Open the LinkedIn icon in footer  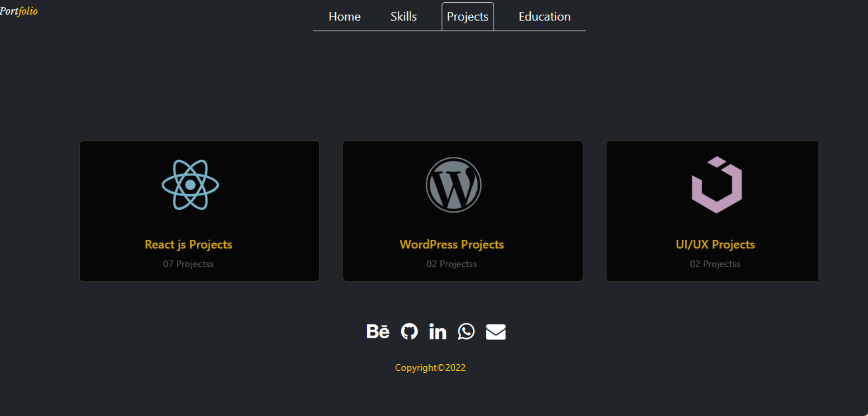click(x=438, y=331)
